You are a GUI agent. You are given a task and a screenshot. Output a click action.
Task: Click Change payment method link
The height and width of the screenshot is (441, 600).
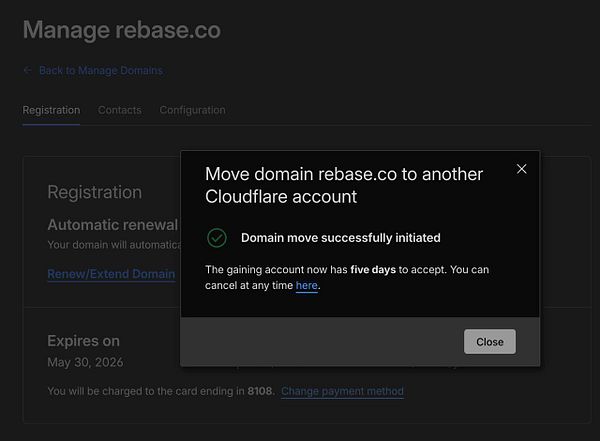tap(342, 391)
